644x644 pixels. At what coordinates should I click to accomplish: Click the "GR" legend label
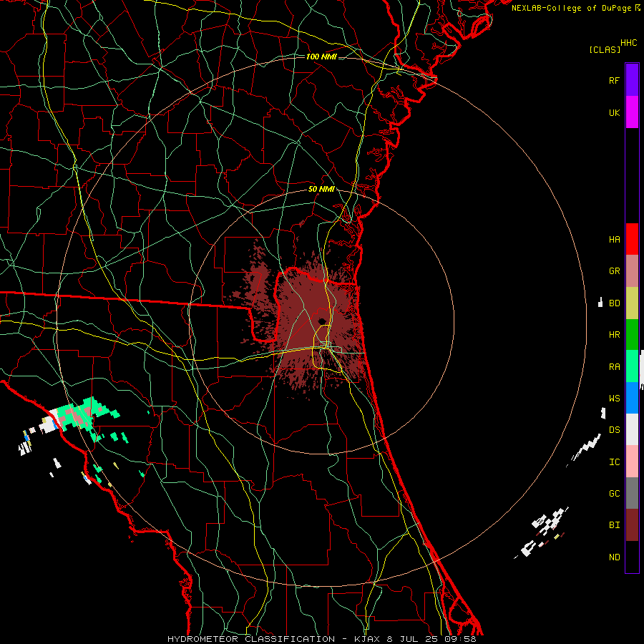(615, 271)
